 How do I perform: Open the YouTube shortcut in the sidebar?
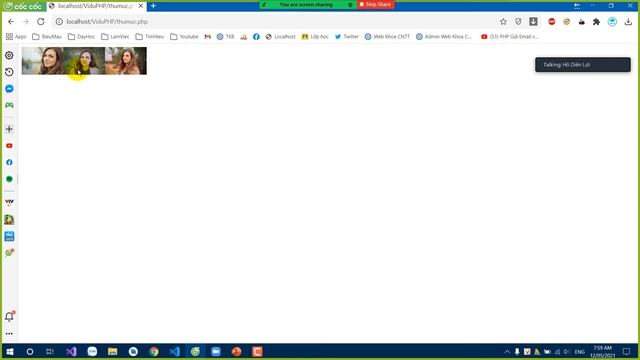coord(9,146)
